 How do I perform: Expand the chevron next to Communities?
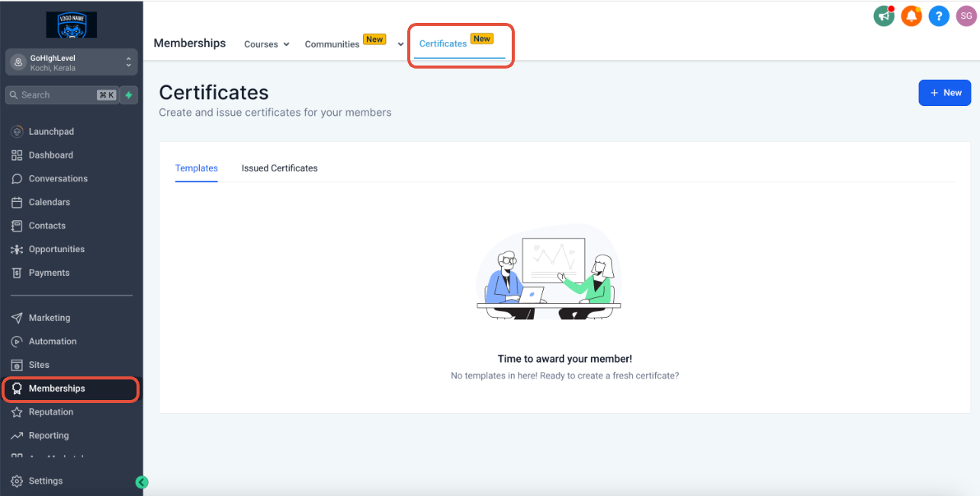click(x=401, y=44)
